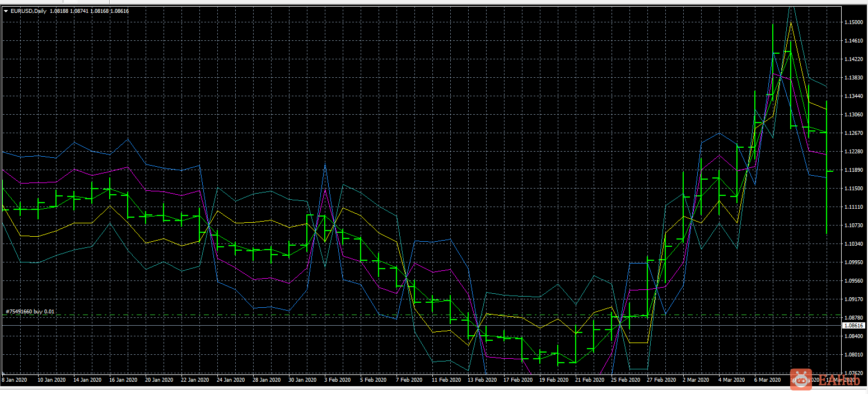Click the 1.13060 price axis label
The image size is (868, 394).
coord(853,114)
